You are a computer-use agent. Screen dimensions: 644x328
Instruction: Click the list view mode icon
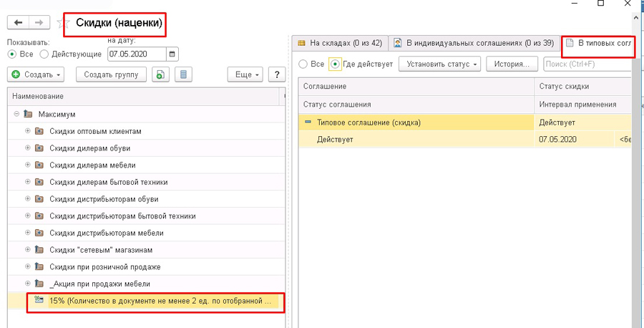point(184,74)
